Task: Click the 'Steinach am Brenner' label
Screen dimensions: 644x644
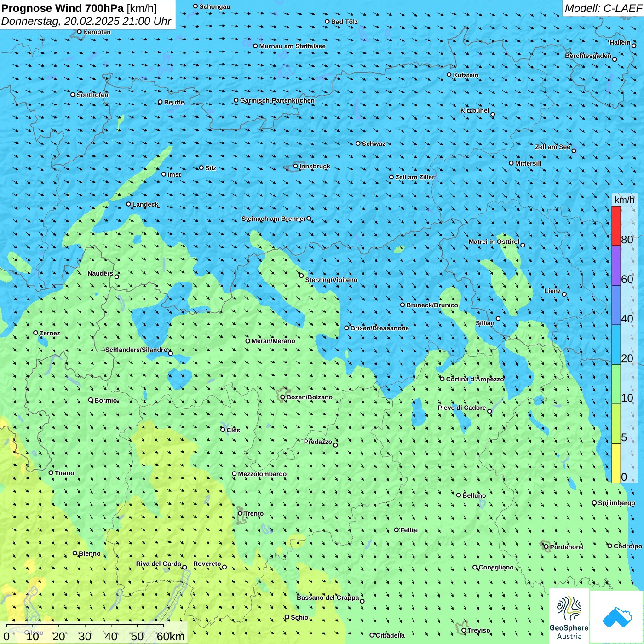Action: 274,218
